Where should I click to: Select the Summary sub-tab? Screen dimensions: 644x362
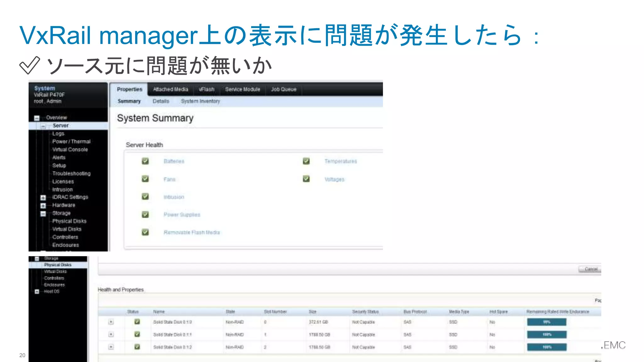(x=129, y=101)
